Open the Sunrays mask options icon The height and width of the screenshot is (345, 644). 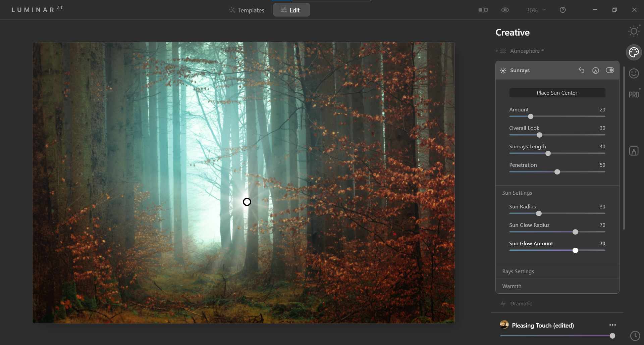595,70
